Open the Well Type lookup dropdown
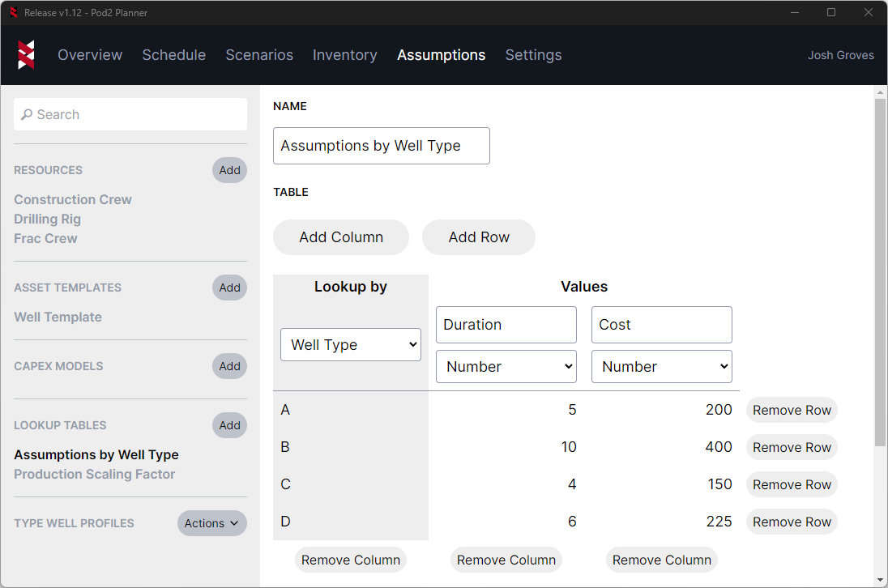888x588 pixels. pyautogui.click(x=350, y=344)
